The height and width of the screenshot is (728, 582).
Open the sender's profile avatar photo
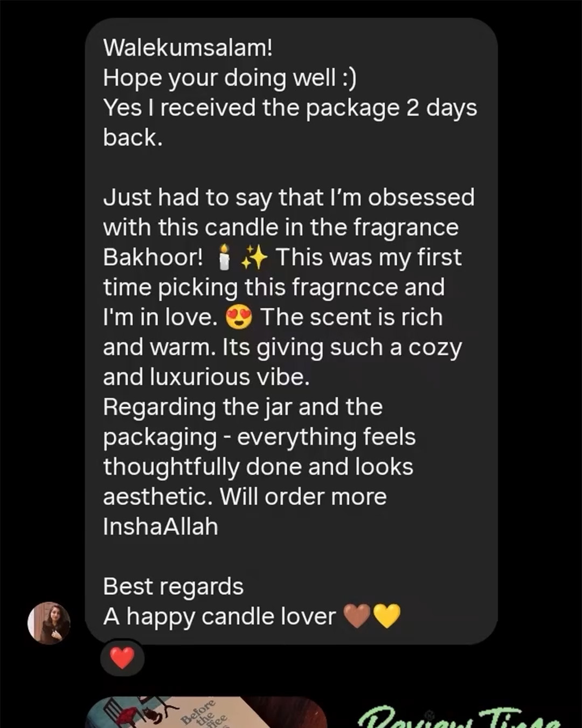[49, 623]
